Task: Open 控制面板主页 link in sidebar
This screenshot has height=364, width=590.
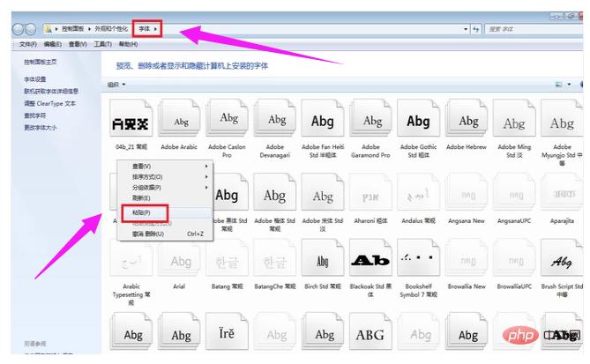Action: point(41,62)
